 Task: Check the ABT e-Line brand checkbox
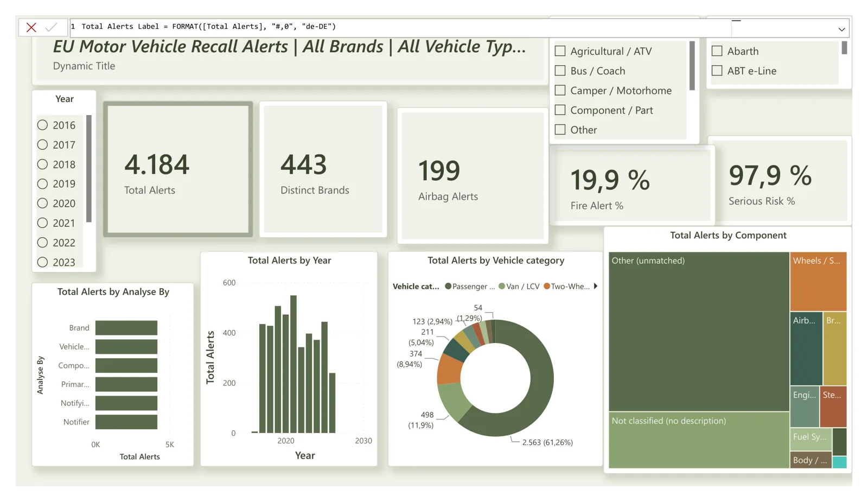click(717, 71)
